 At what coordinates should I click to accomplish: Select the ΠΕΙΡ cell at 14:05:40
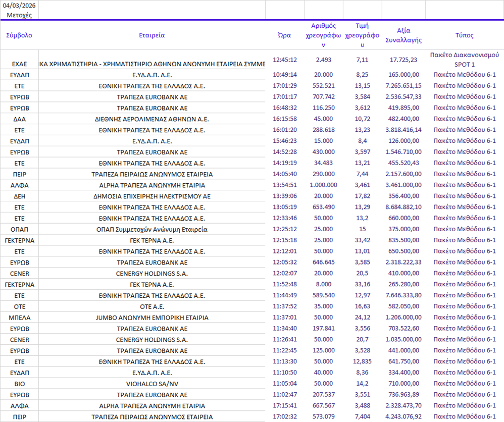click(19, 174)
